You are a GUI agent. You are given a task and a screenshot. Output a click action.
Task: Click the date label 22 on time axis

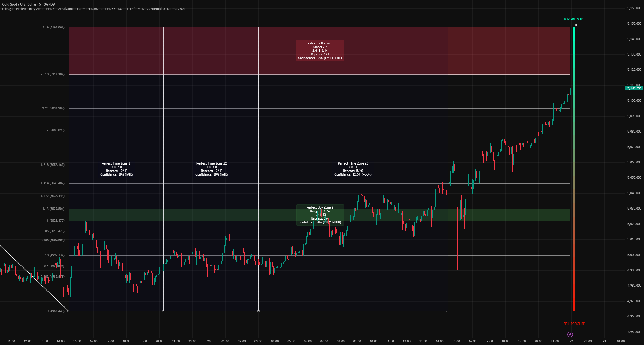[x=571, y=341]
